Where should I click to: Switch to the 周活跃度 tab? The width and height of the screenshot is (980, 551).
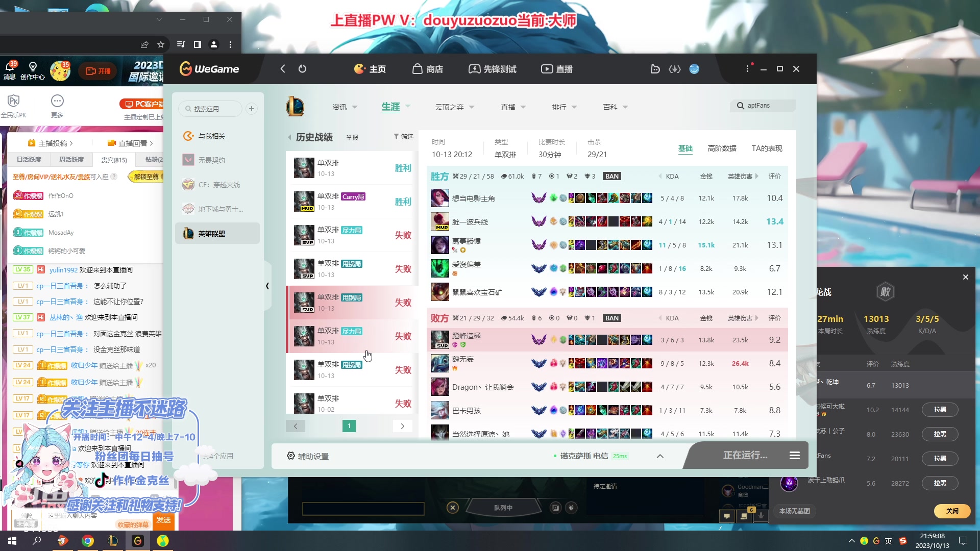[71, 160]
